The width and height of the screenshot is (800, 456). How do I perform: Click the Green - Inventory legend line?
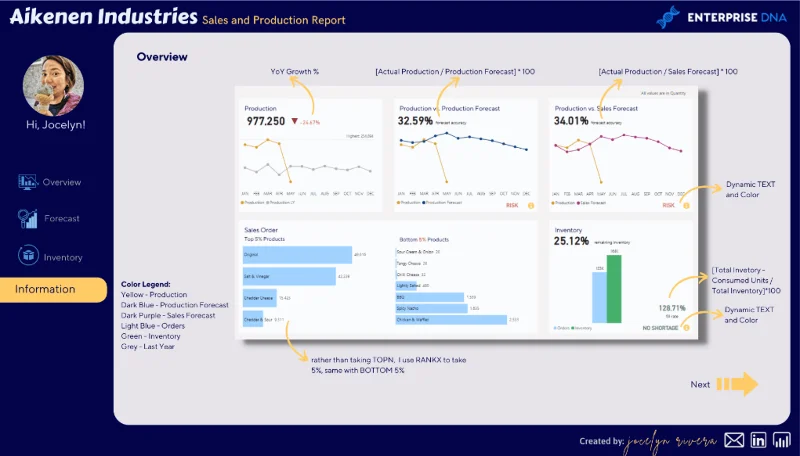coord(151,336)
